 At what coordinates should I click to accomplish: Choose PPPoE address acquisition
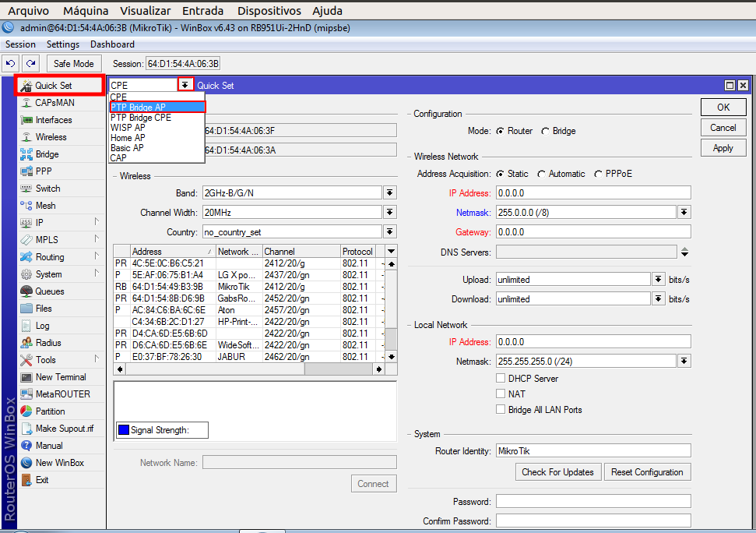[x=598, y=174]
